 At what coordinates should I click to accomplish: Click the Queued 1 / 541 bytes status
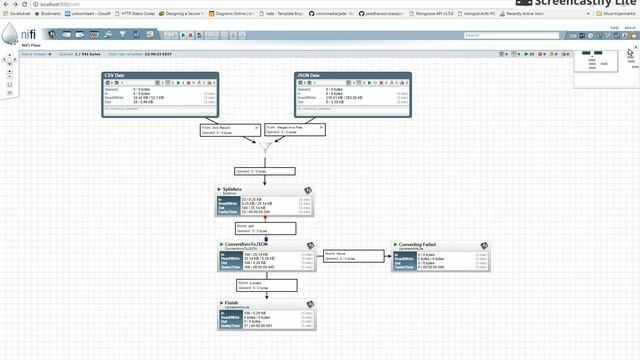point(80,54)
